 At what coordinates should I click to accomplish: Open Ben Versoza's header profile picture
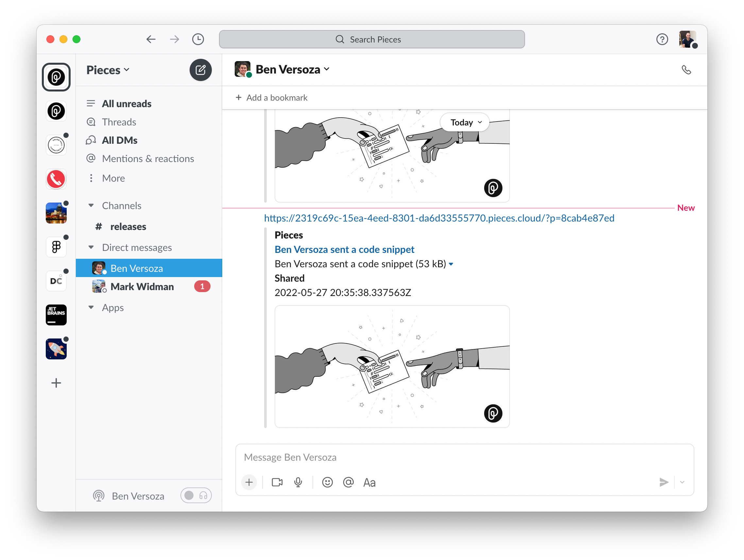(243, 69)
